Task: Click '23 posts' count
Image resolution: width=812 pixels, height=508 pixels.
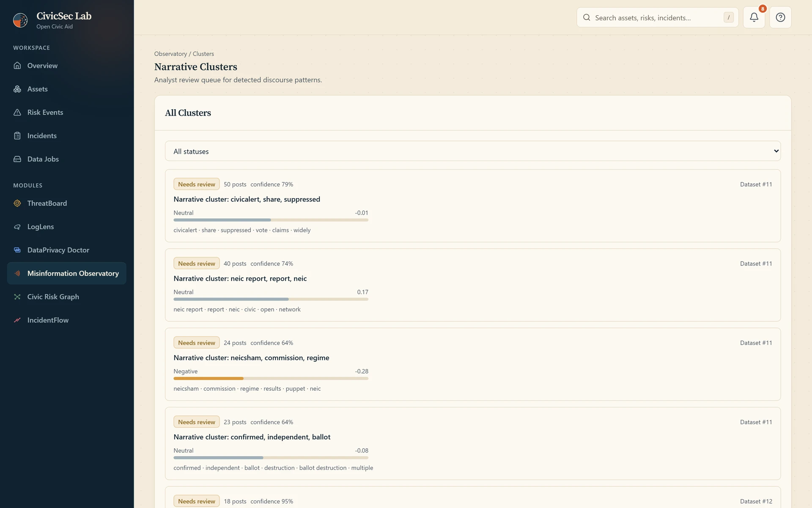Action: coord(235,422)
